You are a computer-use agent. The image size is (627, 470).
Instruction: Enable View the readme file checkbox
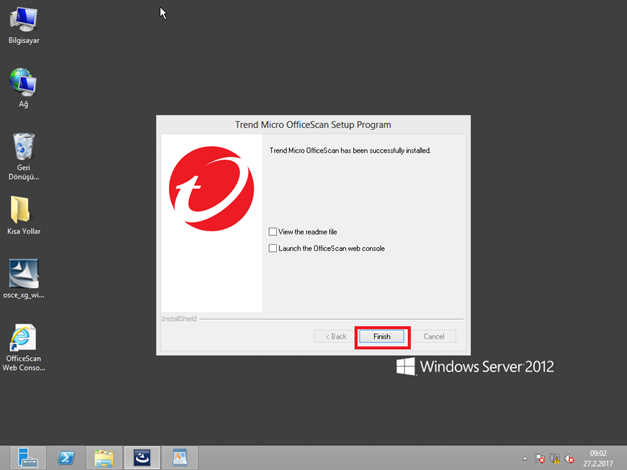[273, 232]
